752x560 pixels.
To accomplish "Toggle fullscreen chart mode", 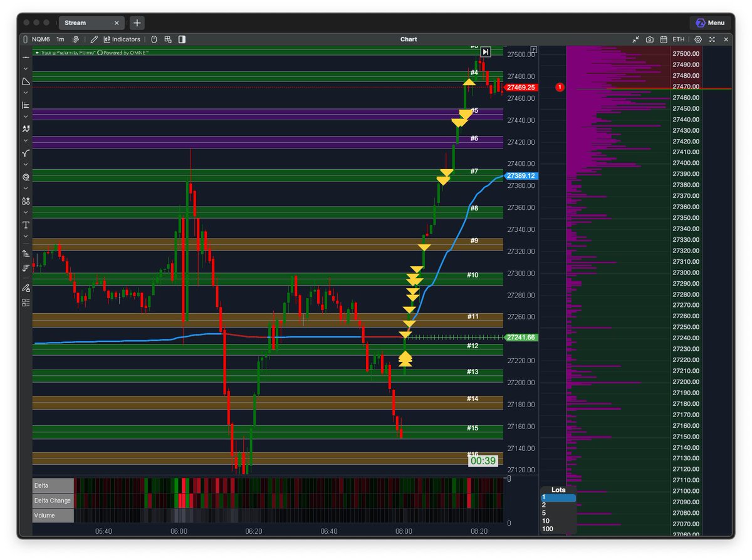I will (712, 39).
